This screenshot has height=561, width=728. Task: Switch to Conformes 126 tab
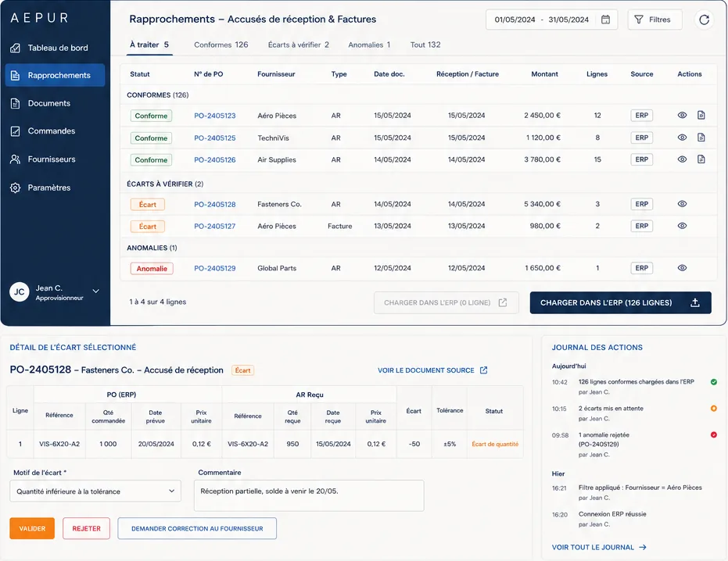click(221, 45)
